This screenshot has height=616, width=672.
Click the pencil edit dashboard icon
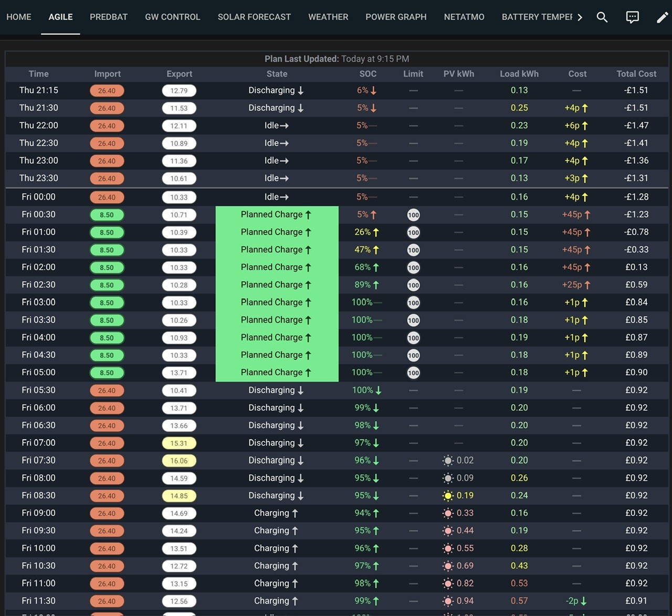click(663, 17)
